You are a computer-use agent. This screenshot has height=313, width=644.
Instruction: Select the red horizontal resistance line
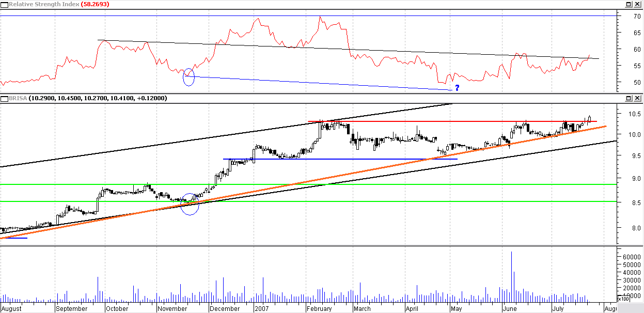452,121
